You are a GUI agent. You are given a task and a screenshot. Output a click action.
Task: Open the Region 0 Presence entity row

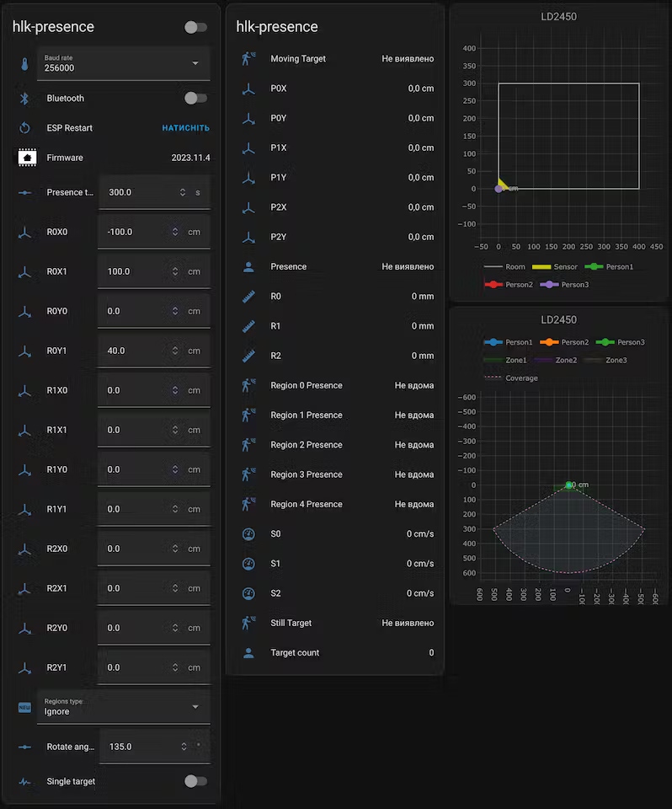tap(335, 385)
